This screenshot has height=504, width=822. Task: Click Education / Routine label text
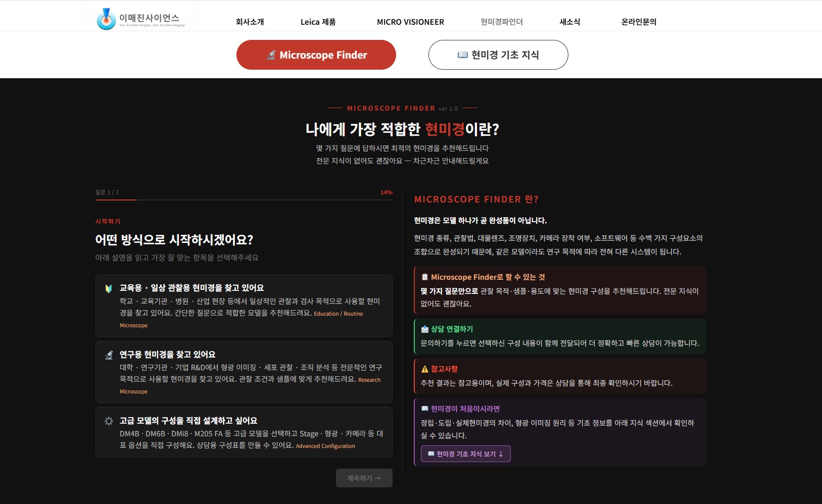tap(339, 314)
